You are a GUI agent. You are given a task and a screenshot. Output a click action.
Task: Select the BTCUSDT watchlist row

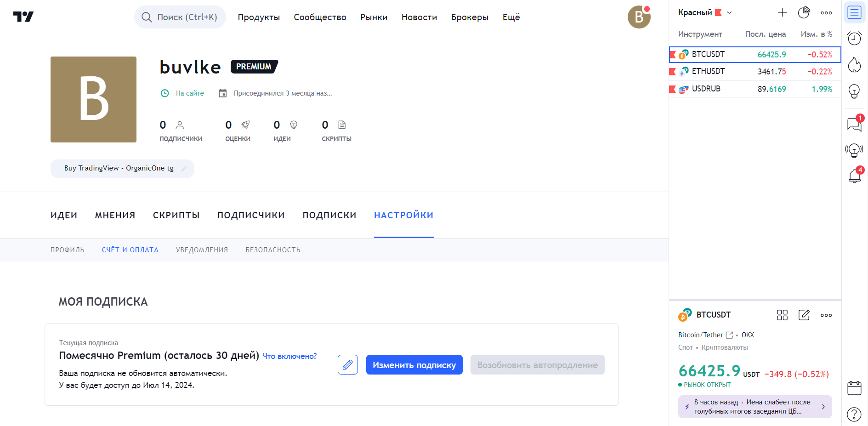(755, 54)
